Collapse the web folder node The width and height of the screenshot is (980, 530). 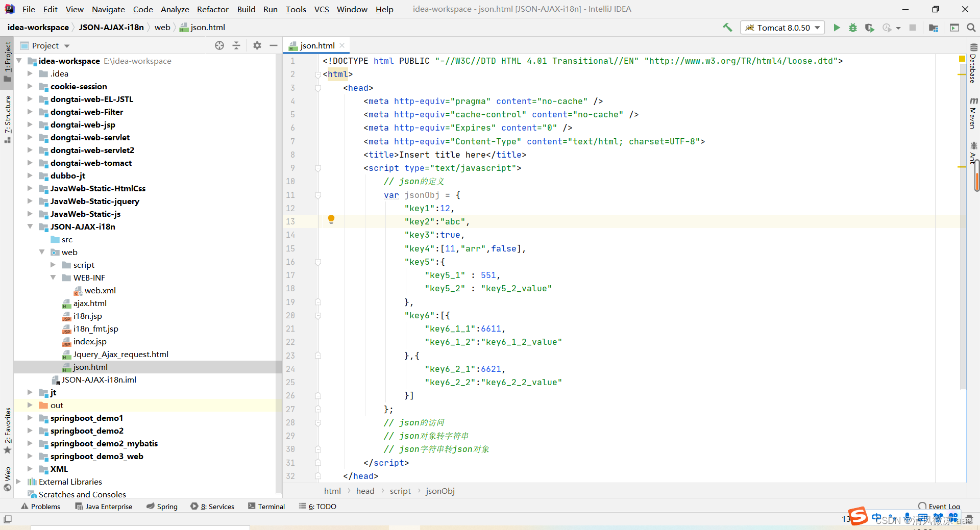point(42,252)
